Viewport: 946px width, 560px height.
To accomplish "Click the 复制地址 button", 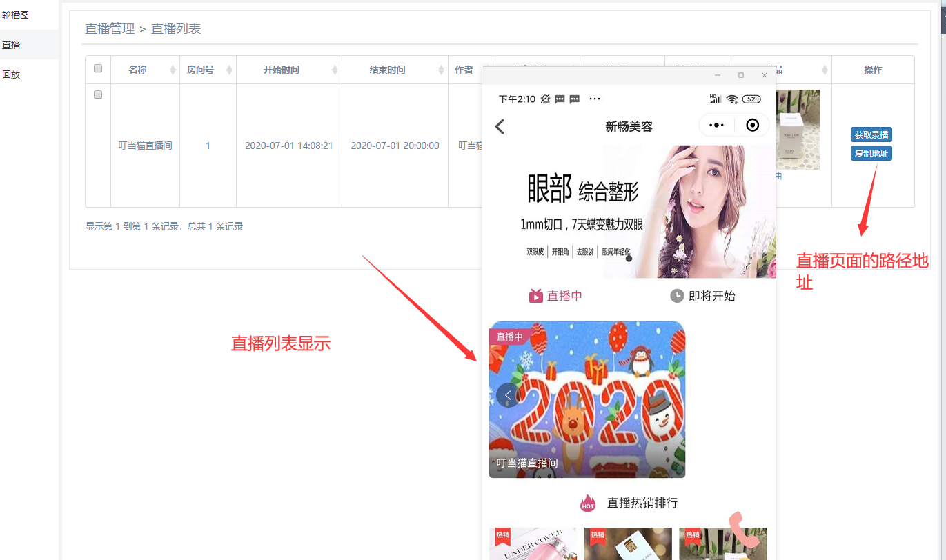I will 871,154.
